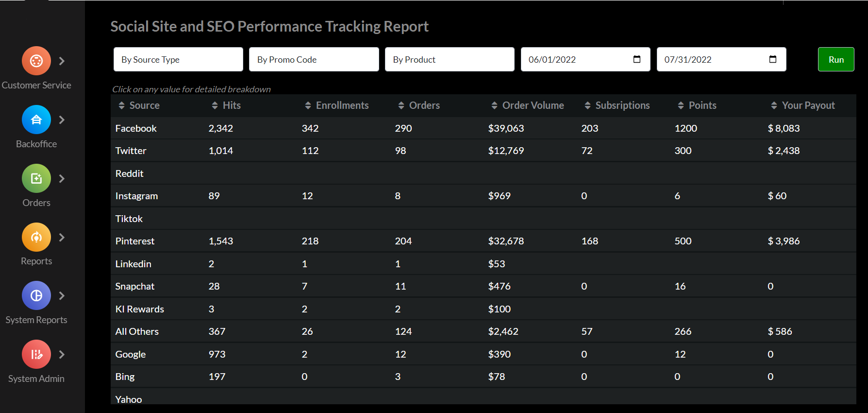Click Facebook in the Source column
The height and width of the screenshot is (413, 868).
[x=136, y=128]
